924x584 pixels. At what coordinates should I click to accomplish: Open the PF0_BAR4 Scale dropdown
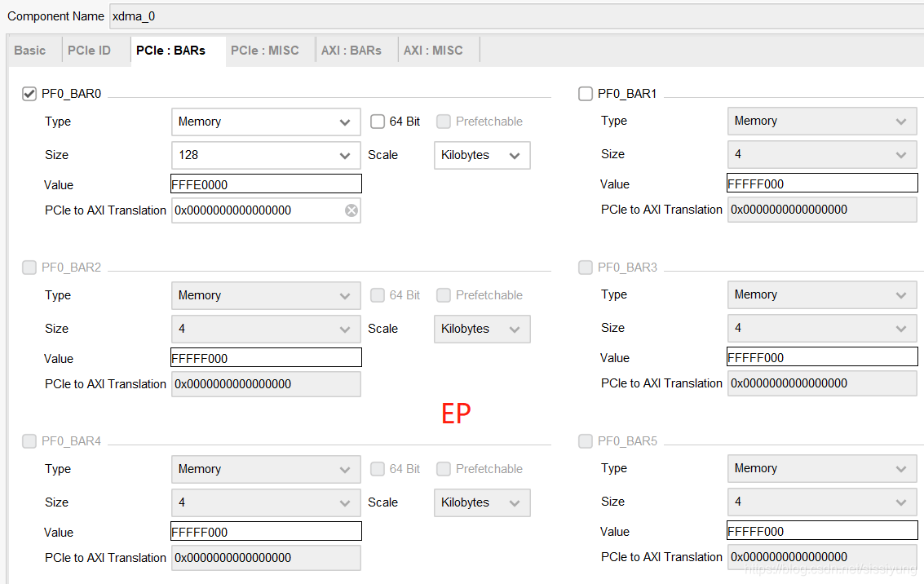482,502
